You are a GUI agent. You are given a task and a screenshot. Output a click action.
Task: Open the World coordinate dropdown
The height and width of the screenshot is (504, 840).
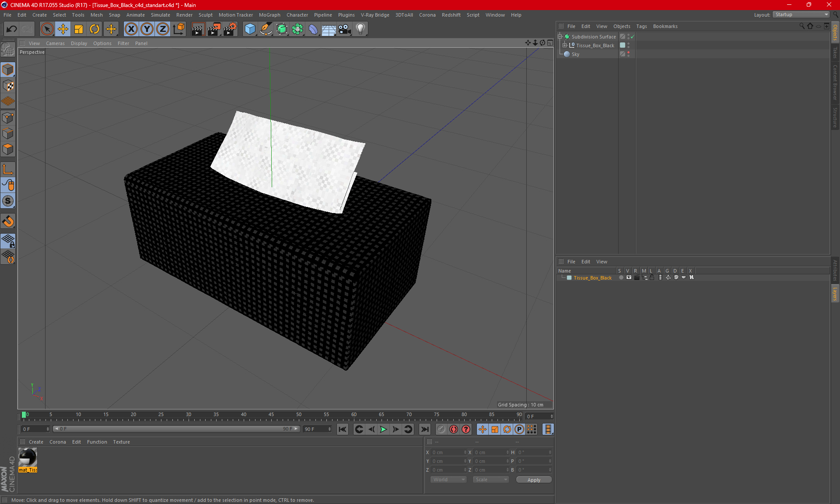coord(449,479)
